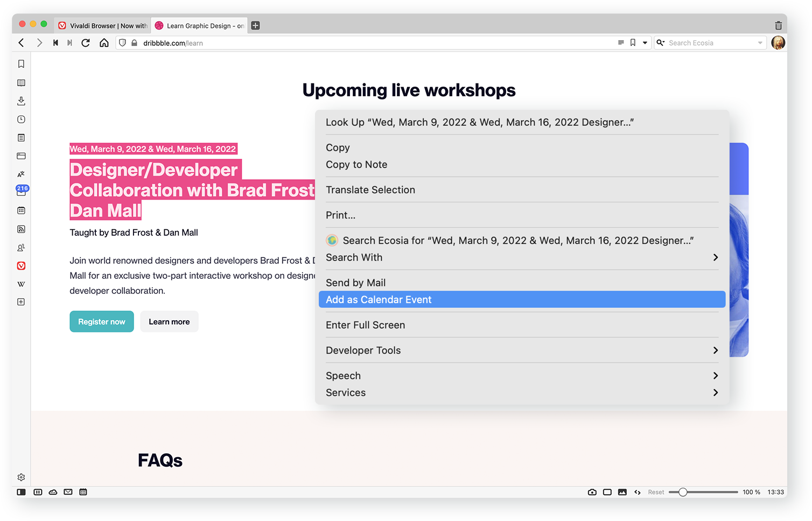Select Add as Calendar Event
Image resolution: width=812 pixels, height=521 pixels.
pos(522,300)
